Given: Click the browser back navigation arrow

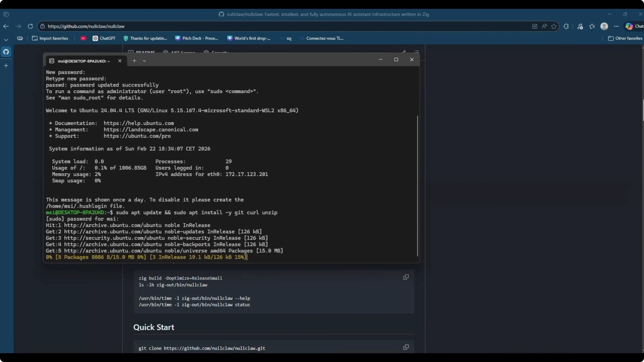Looking at the screenshot, I should 6,26.
